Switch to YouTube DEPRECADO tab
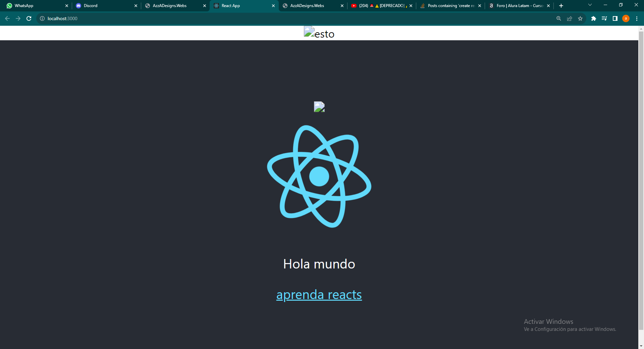This screenshot has width=644, height=349. (x=381, y=6)
